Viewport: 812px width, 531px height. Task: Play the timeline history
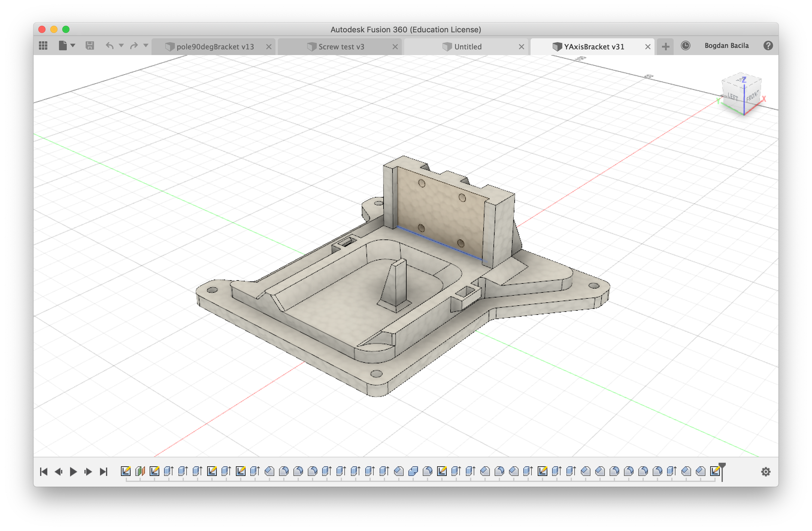(x=73, y=472)
